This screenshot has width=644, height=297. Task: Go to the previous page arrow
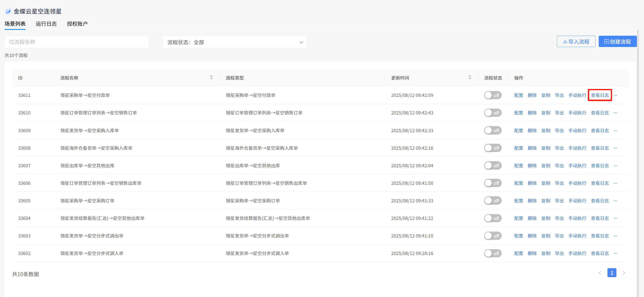[x=600, y=273]
